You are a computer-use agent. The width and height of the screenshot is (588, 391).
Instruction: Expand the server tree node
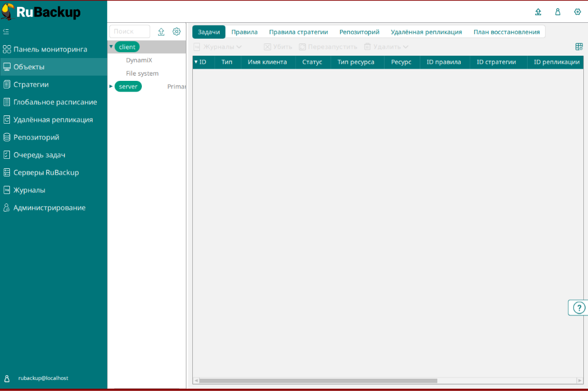(x=111, y=86)
